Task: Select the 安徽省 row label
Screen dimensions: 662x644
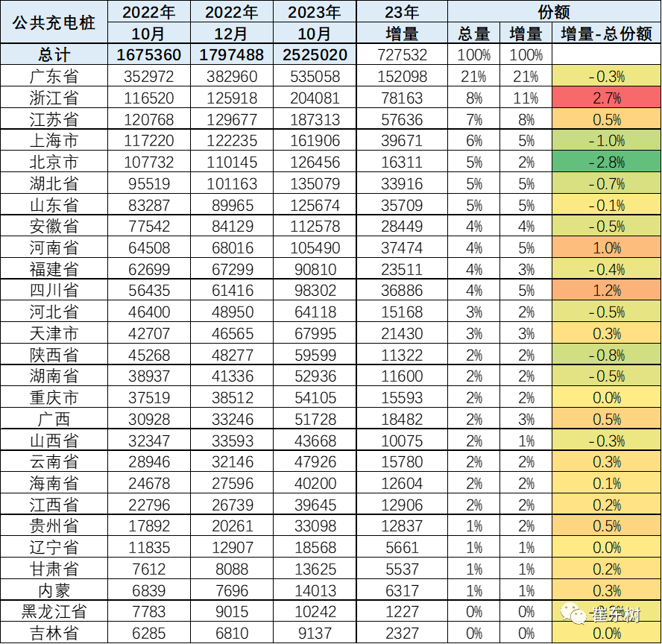Action: [54, 226]
